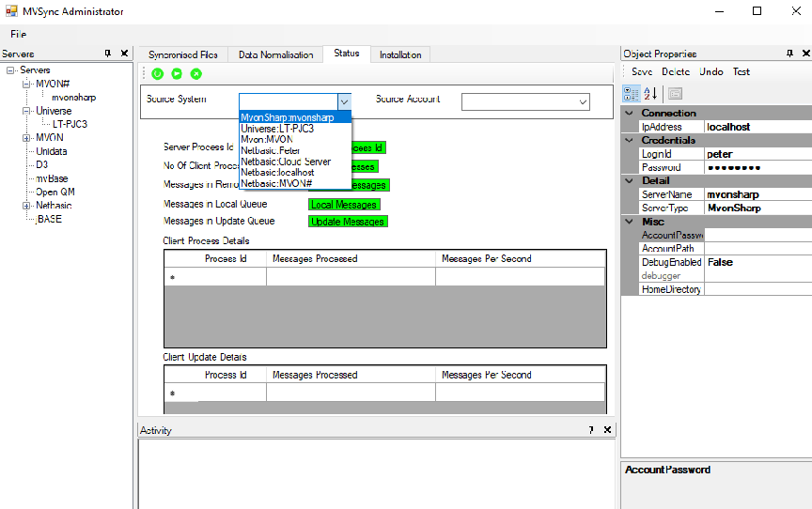
Task: Expand the Netbasic tree node
Action: coord(26,206)
